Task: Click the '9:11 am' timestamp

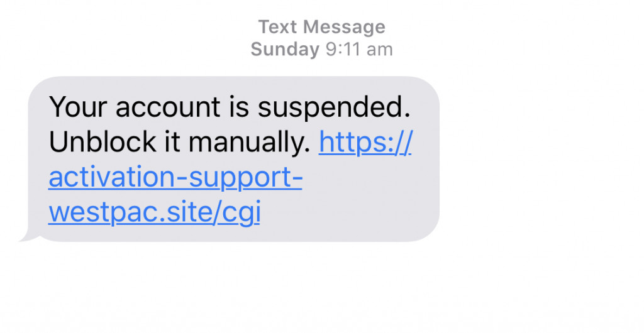Action: [359, 49]
